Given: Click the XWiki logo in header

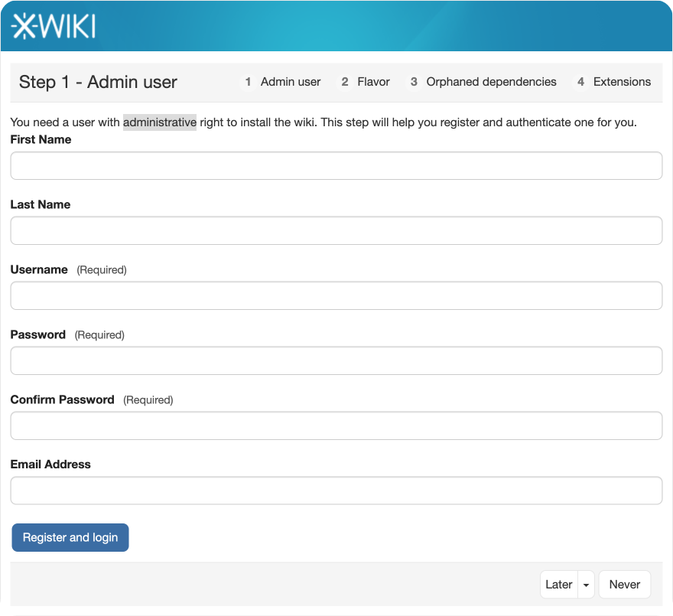Looking at the screenshot, I should pos(54,26).
